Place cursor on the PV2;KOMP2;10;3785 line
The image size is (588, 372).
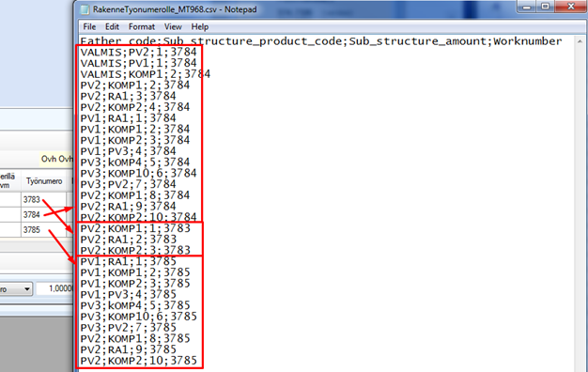138,361
